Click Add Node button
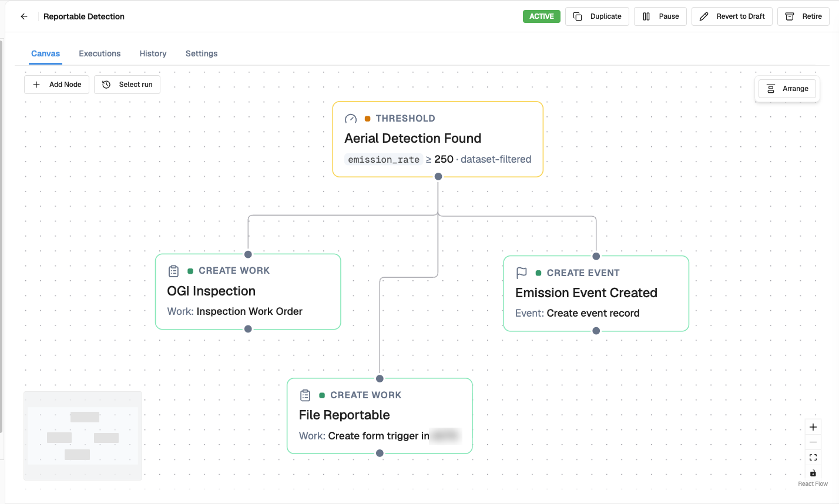Screen dimensions: 839x504 coord(57,85)
